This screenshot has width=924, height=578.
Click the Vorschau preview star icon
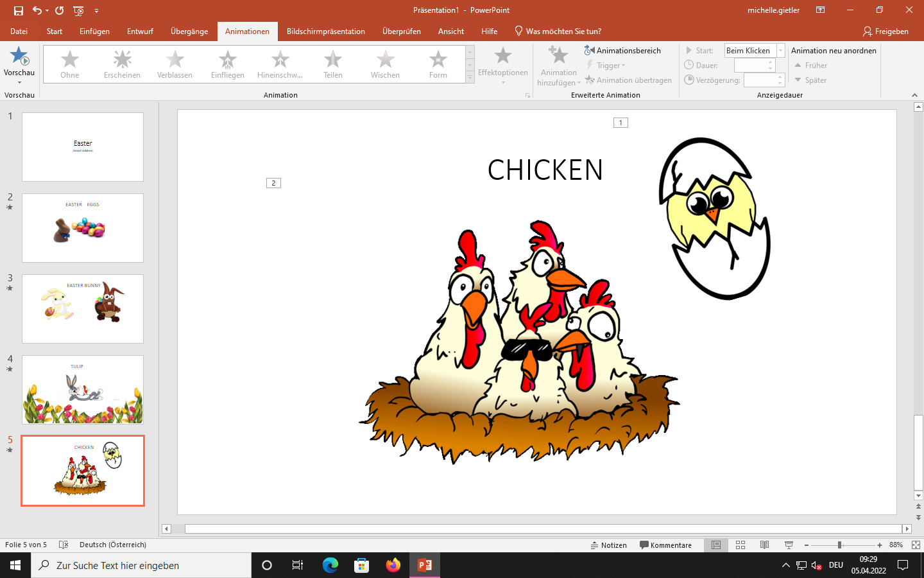point(19,56)
